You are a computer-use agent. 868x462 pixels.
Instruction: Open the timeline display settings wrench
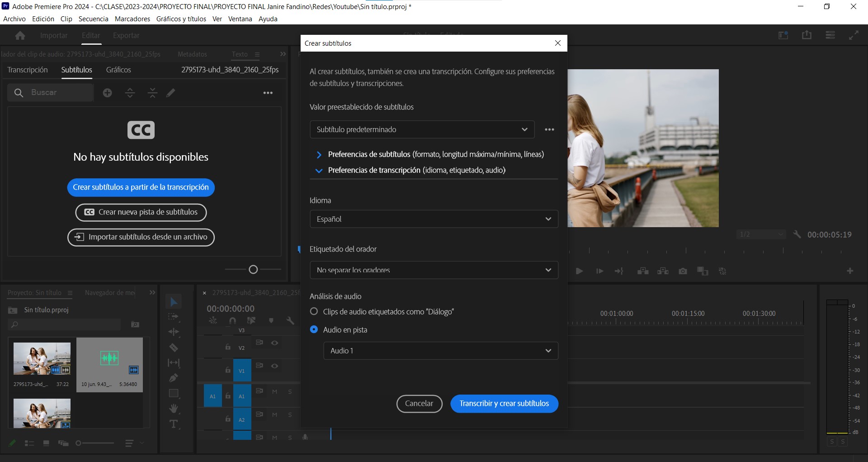tap(290, 320)
